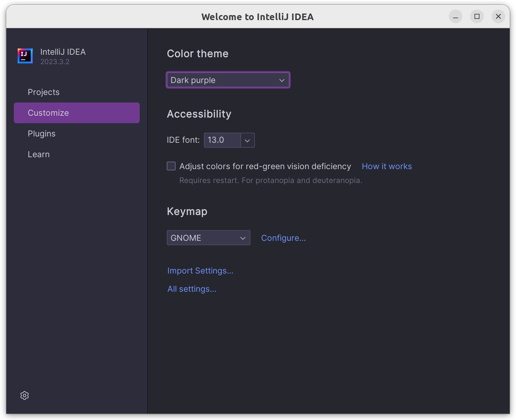Click the IDE font: label
516x420 pixels.
(x=183, y=140)
